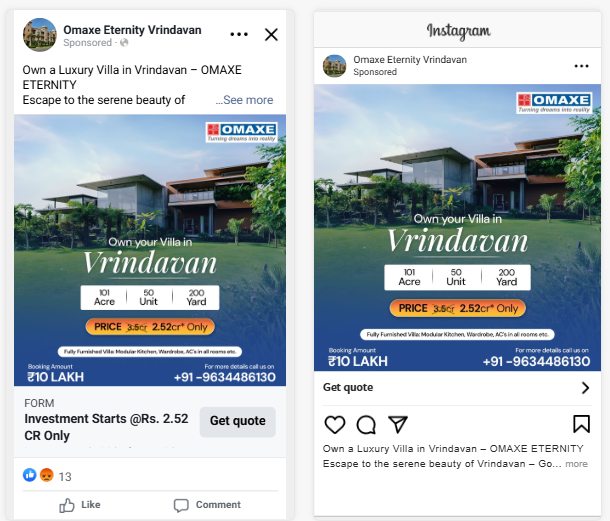Click the Like button below the Facebook ad
Viewport: 610px width, 521px height.
(x=80, y=505)
